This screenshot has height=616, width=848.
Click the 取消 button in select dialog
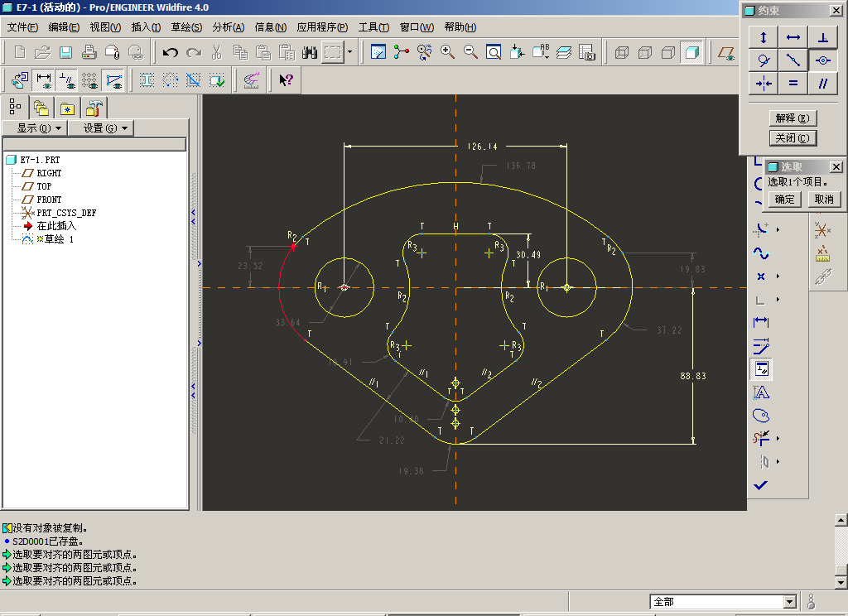823,199
